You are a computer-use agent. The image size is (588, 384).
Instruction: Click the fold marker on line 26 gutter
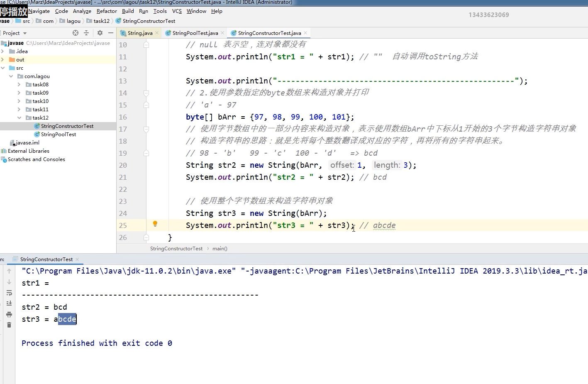tap(146, 237)
